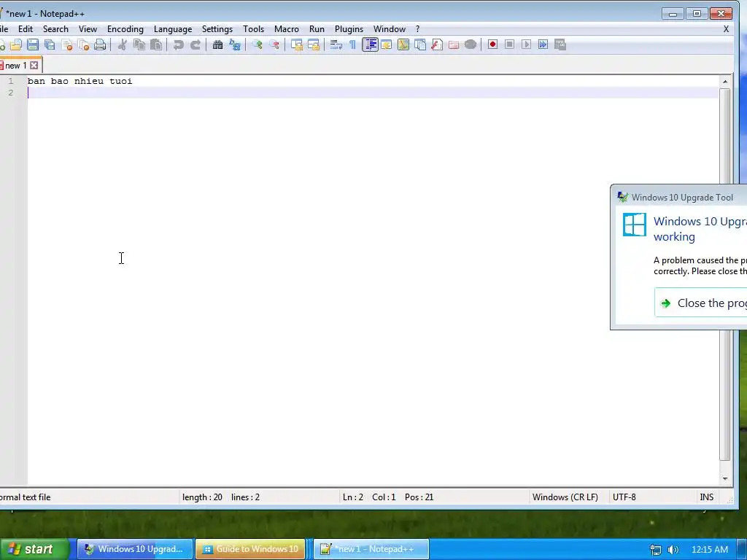Click text line 'ban bao nhieu tuoi'

80,81
